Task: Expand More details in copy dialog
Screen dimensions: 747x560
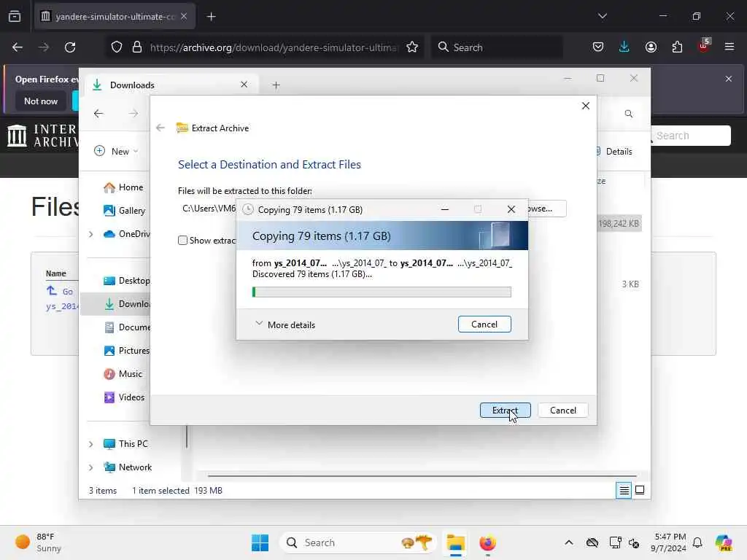Action: coord(285,324)
